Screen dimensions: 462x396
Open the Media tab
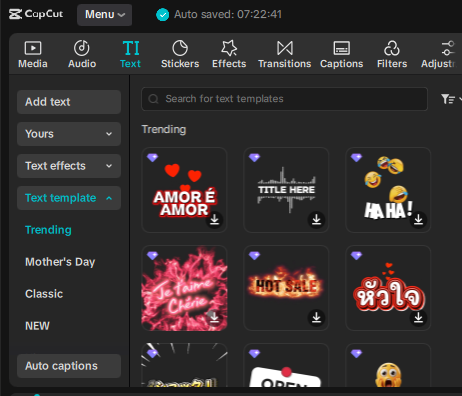[33, 54]
